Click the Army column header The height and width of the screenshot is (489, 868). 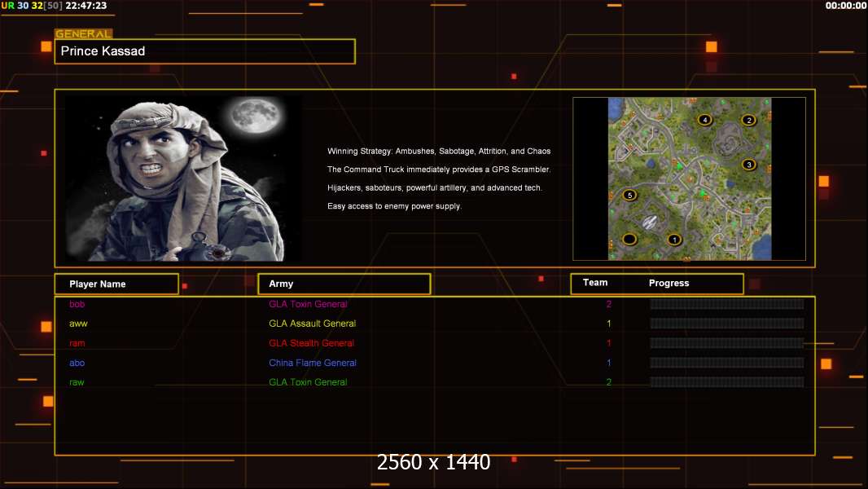[344, 284]
